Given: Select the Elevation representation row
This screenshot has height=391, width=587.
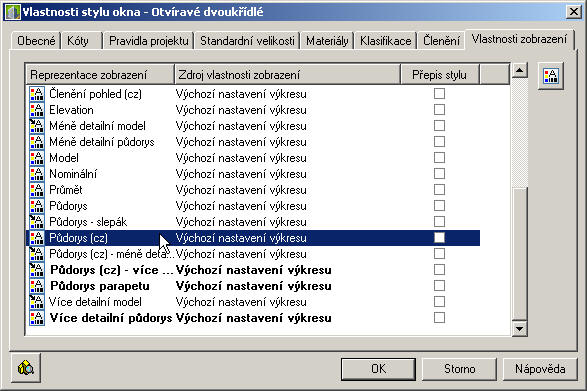Looking at the screenshot, I should [x=253, y=110].
